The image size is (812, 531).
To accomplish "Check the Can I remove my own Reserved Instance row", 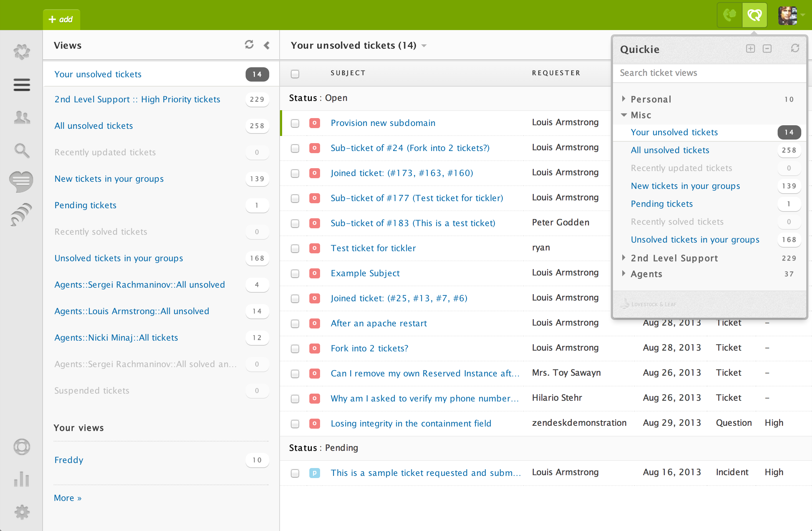I will [x=295, y=374].
